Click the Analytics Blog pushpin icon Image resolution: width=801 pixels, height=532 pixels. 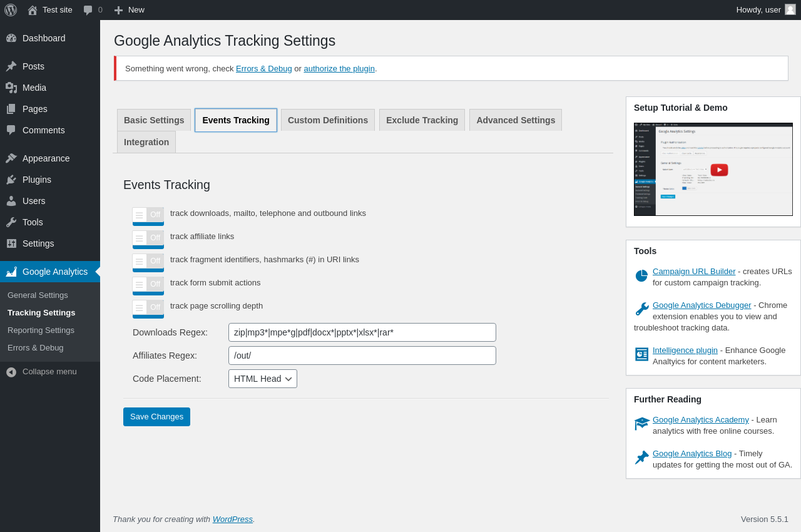641,458
